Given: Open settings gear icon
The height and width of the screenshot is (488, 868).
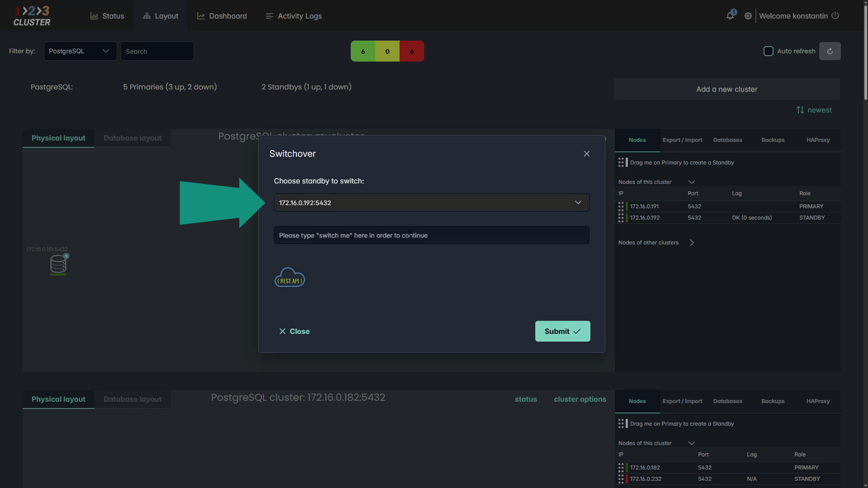Looking at the screenshot, I should 748,16.
